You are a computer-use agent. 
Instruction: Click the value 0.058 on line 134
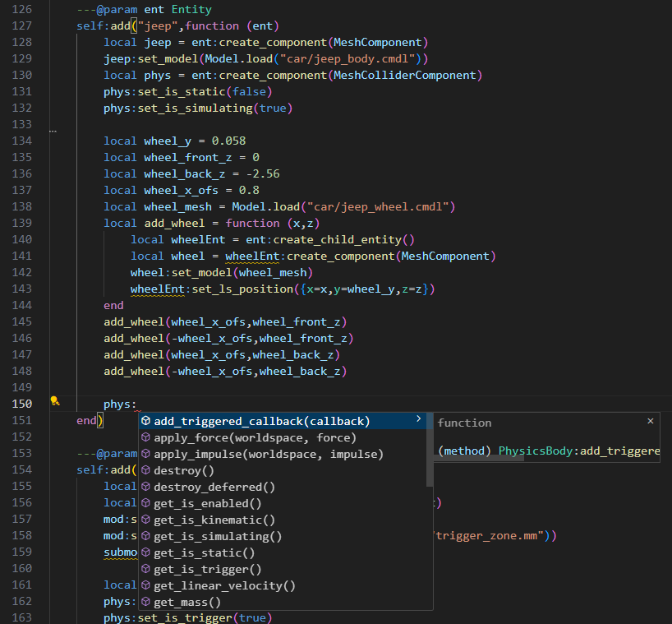[x=229, y=141]
